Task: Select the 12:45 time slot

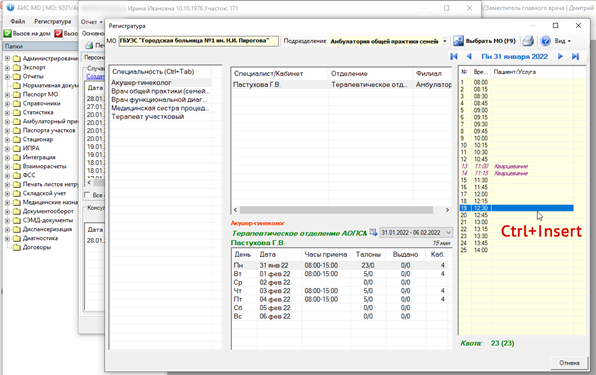Action: (517, 215)
